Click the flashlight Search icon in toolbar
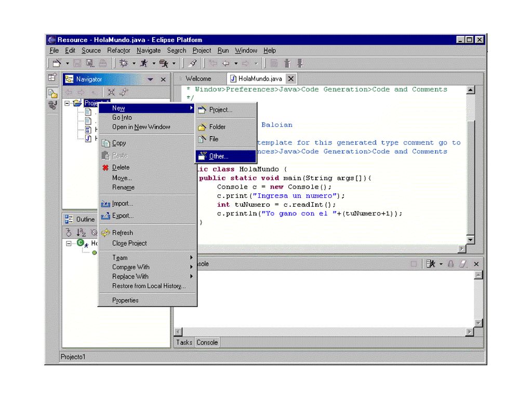 click(193, 63)
